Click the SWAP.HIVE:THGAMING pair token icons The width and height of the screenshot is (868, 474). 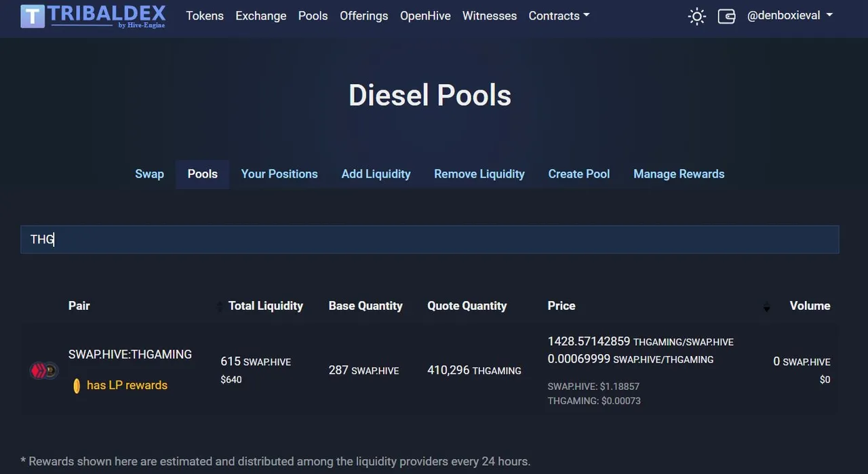(43, 370)
